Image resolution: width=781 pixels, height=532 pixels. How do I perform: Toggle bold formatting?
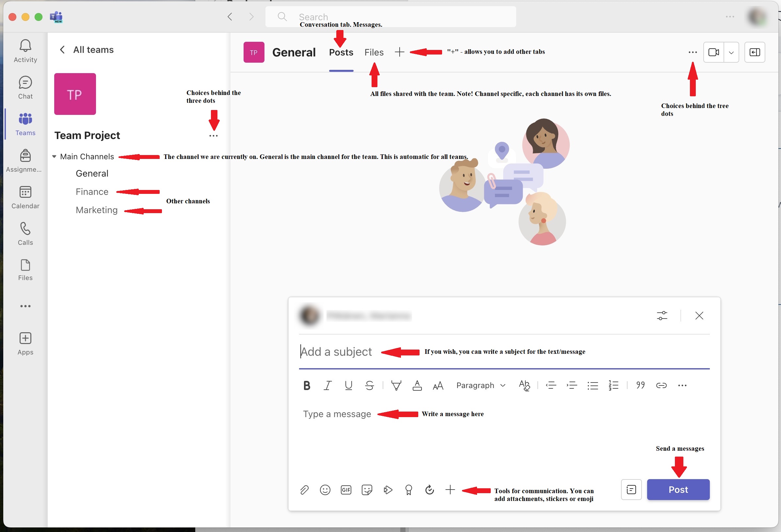307,385
